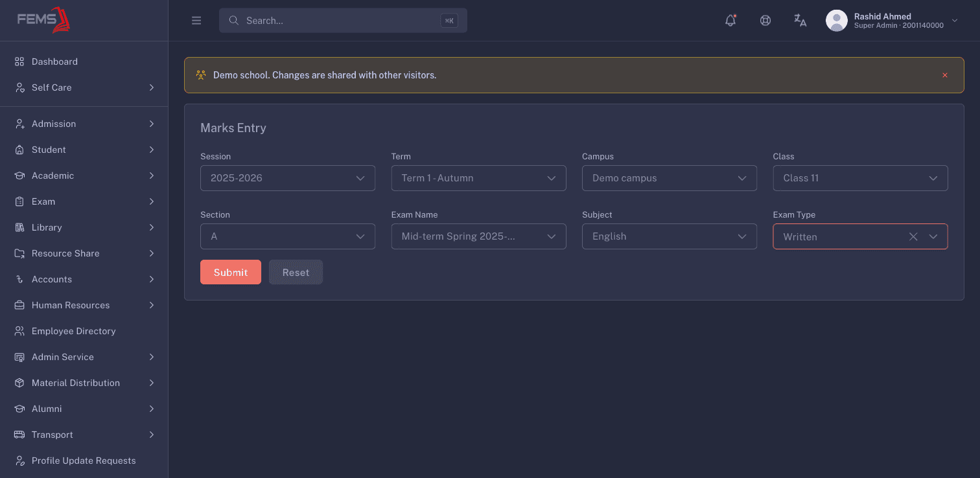
Task: Open the language translate icon
Action: point(800,21)
